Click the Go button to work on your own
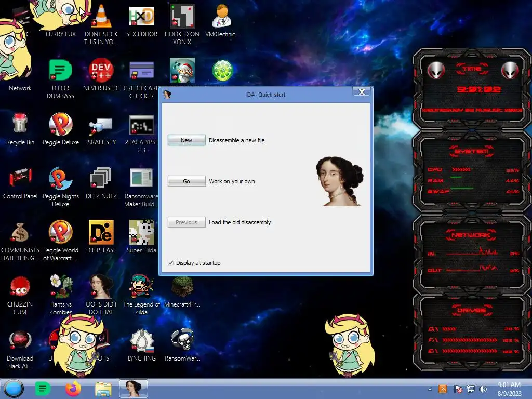Image resolution: width=532 pixels, height=399 pixels. (187, 181)
